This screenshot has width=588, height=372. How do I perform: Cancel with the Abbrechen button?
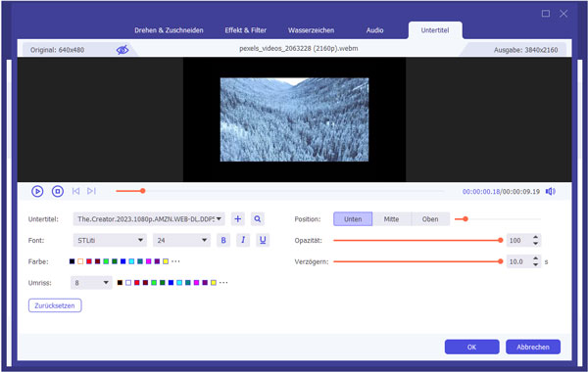533,347
